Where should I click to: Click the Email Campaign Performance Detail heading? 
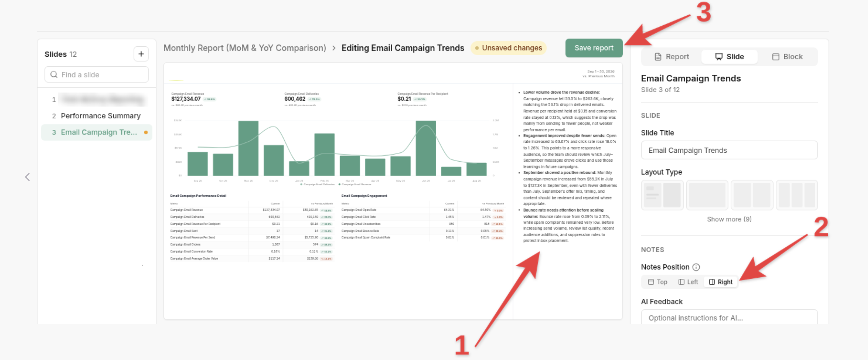(x=198, y=196)
